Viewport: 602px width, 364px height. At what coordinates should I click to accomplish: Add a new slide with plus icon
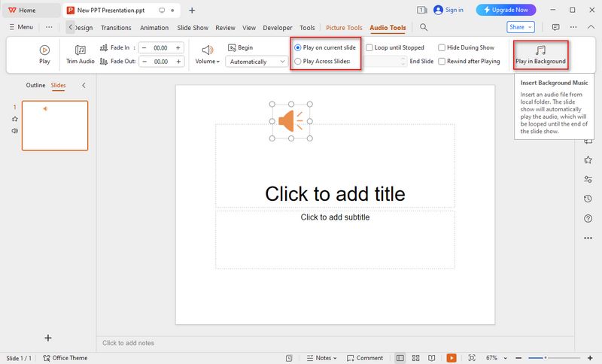click(48, 338)
